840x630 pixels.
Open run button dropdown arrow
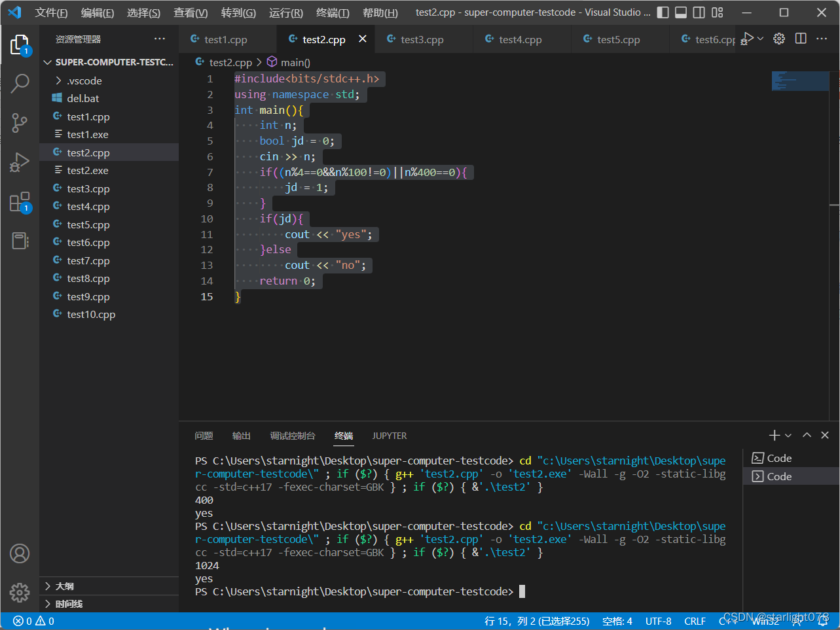(761, 39)
